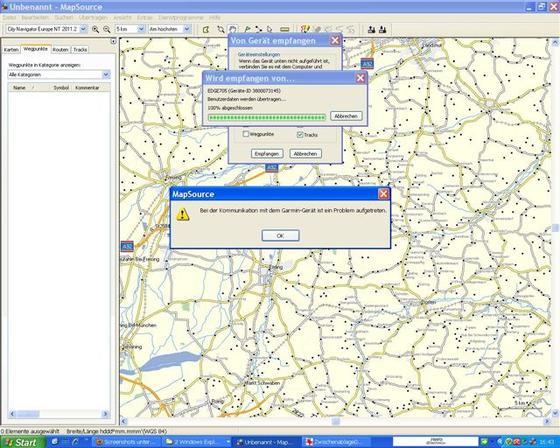Image resolution: width=560 pixels, height=448 pixels.
Task: Click 'Markt Schwaben' label on map
Action: 262,383
